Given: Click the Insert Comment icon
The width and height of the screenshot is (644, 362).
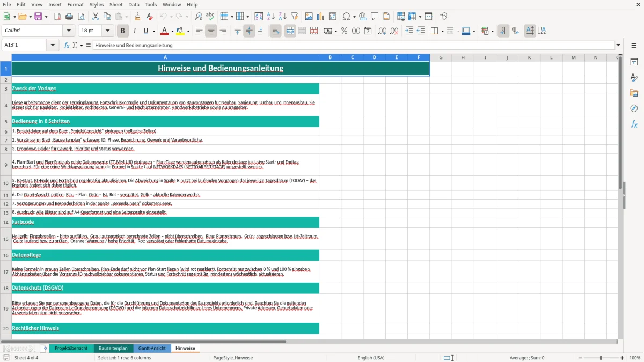Looking at the screenshot, I should (x=375, y=17).
